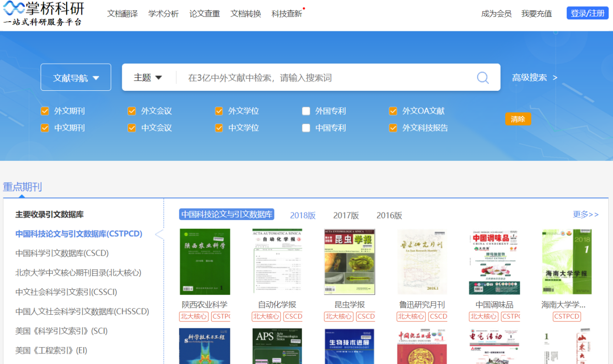The height and width of the screenshot is (364, 613).
Task: Open the 电气传动 journal cover
Action: 495,346
